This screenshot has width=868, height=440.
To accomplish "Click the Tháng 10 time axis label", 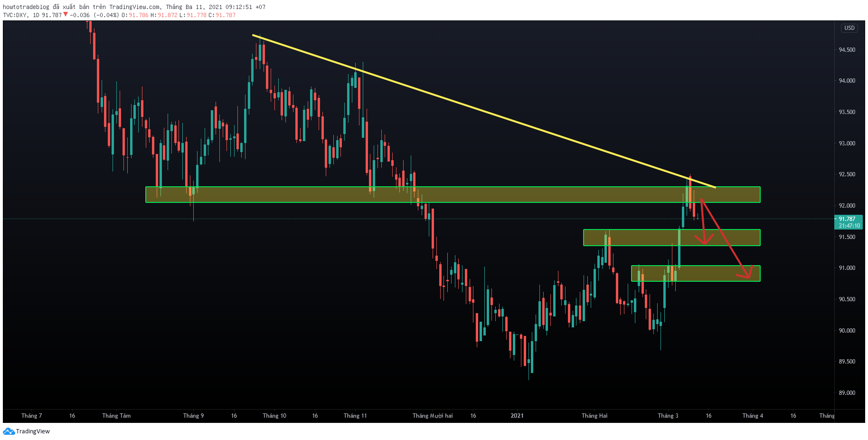I will [x=274, y=416].
